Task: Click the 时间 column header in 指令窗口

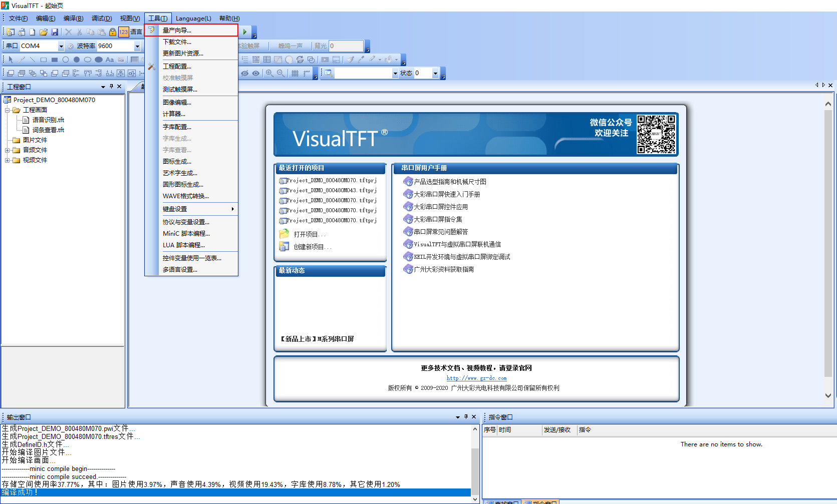Action: tap(519, 430)
